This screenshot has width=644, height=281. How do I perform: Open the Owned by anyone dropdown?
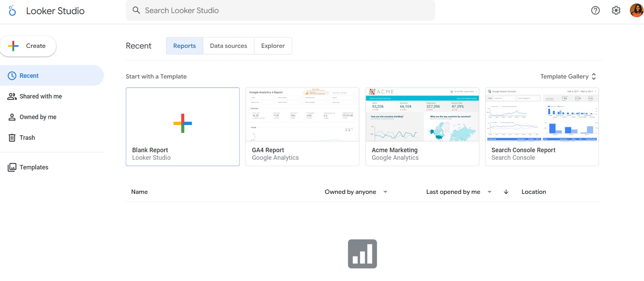coord(356,192)
